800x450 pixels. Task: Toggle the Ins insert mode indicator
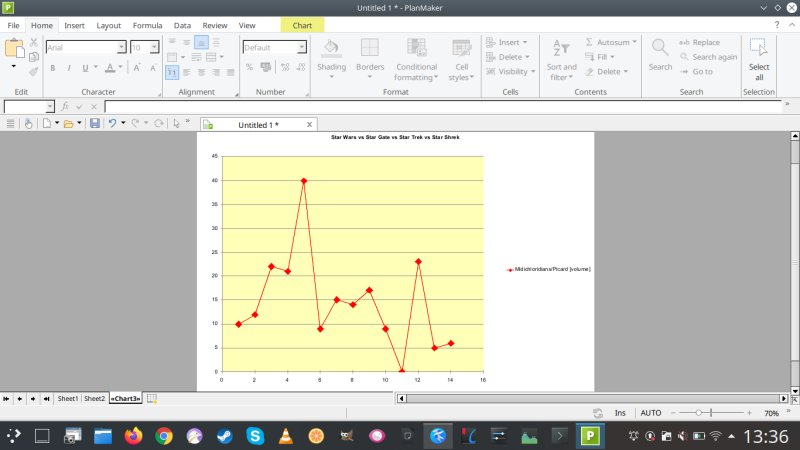tap(620, 412)
